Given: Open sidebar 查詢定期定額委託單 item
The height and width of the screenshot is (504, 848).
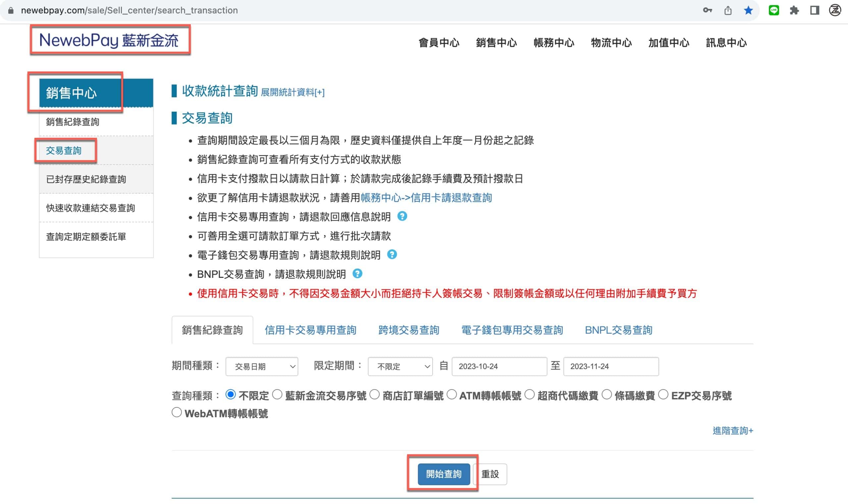Looking at the screenshot, I should pos(96,237).
